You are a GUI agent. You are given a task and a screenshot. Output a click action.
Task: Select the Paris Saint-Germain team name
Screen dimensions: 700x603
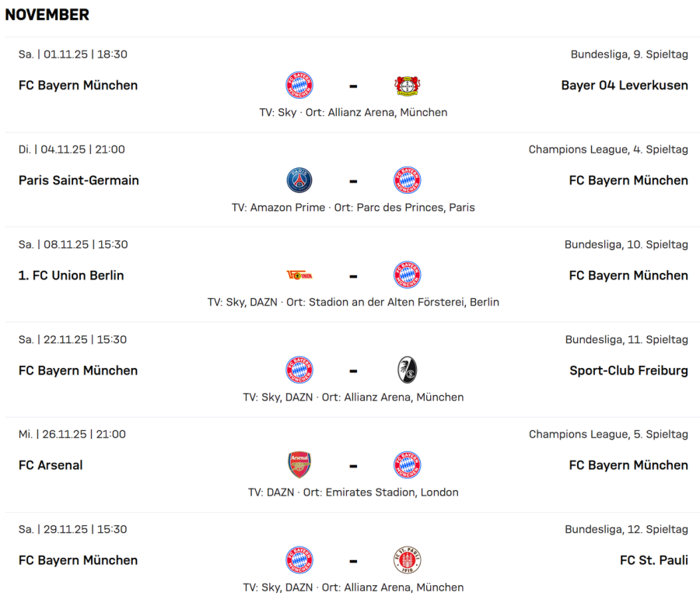pyautogui.click(x=79, y=181)
